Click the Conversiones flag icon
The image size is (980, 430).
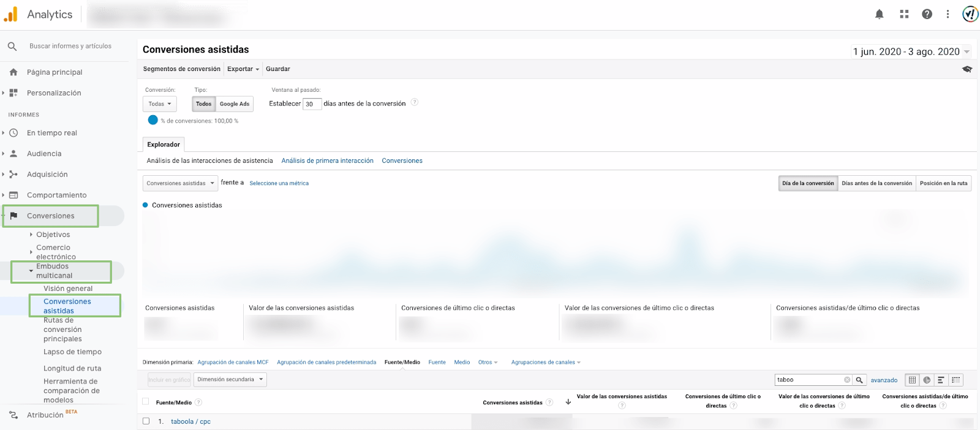13,216
